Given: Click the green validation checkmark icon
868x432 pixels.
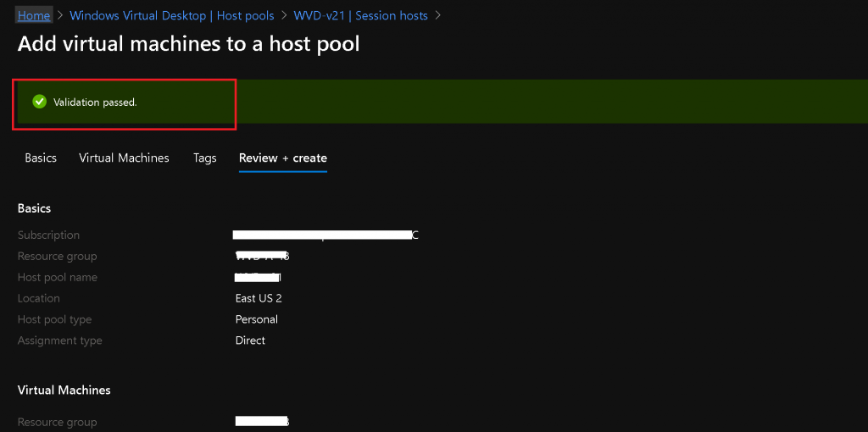Looking at the screenshot, I should point(39,102).
